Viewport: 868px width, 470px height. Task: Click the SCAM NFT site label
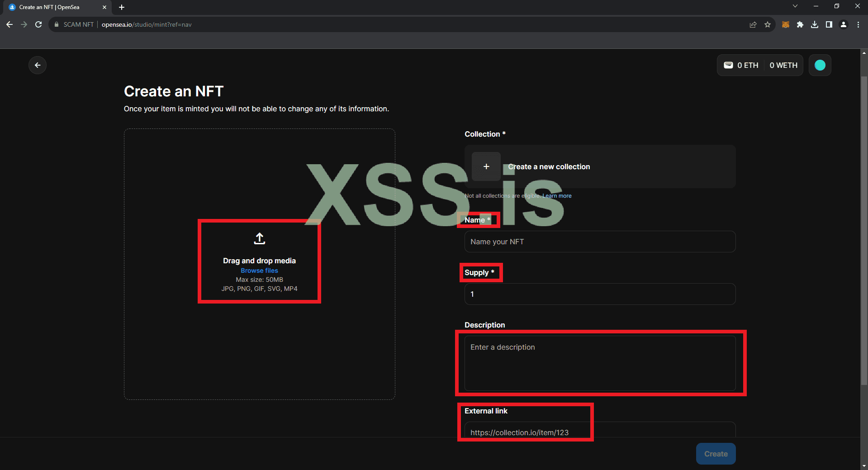(79, 24)
